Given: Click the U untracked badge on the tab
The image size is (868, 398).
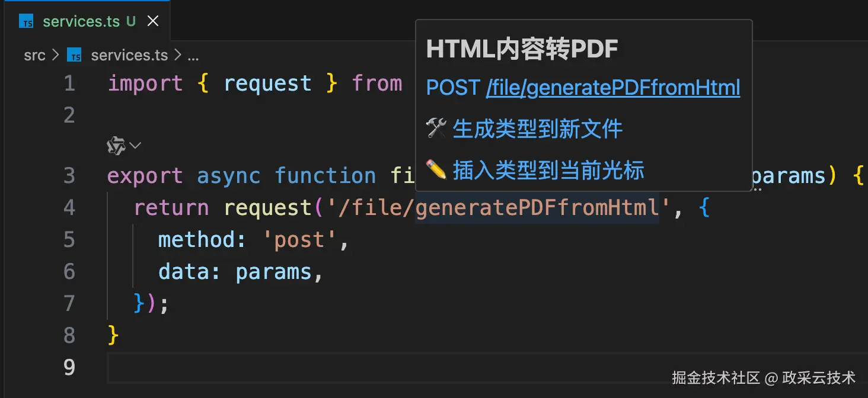Looking at the screenshot, I should coord(131,22).
